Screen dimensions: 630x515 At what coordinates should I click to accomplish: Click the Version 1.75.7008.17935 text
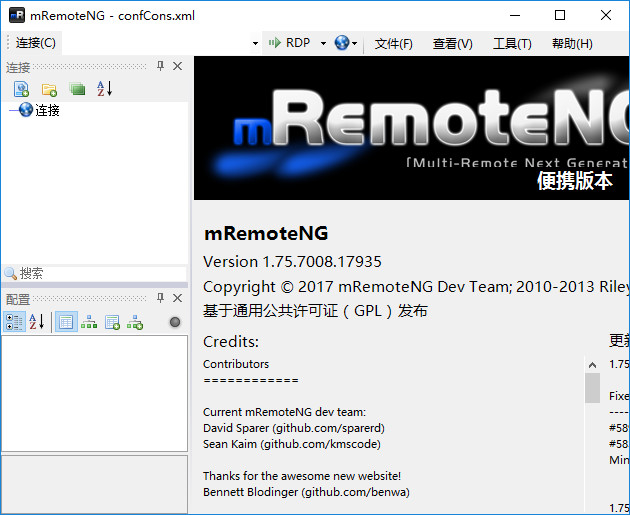pyautogui.click(x=292, y=262)
